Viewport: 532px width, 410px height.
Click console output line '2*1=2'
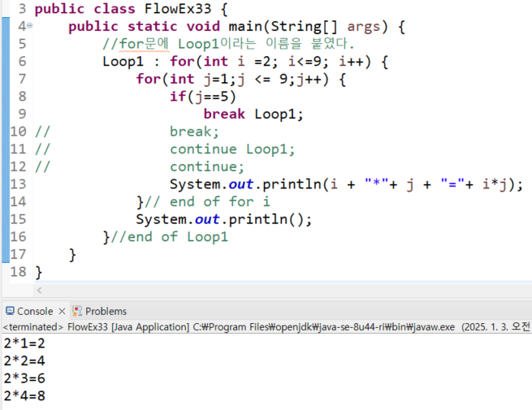point(24,343)
